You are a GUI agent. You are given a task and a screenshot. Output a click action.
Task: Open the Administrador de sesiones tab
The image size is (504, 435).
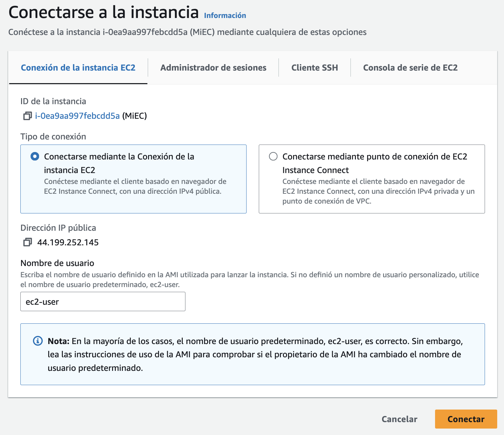[213, 68]
